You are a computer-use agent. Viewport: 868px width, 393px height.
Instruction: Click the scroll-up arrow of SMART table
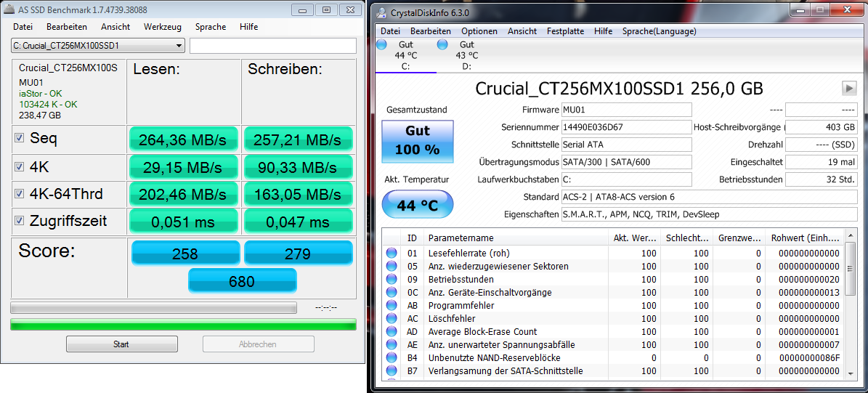click(852, 236)
